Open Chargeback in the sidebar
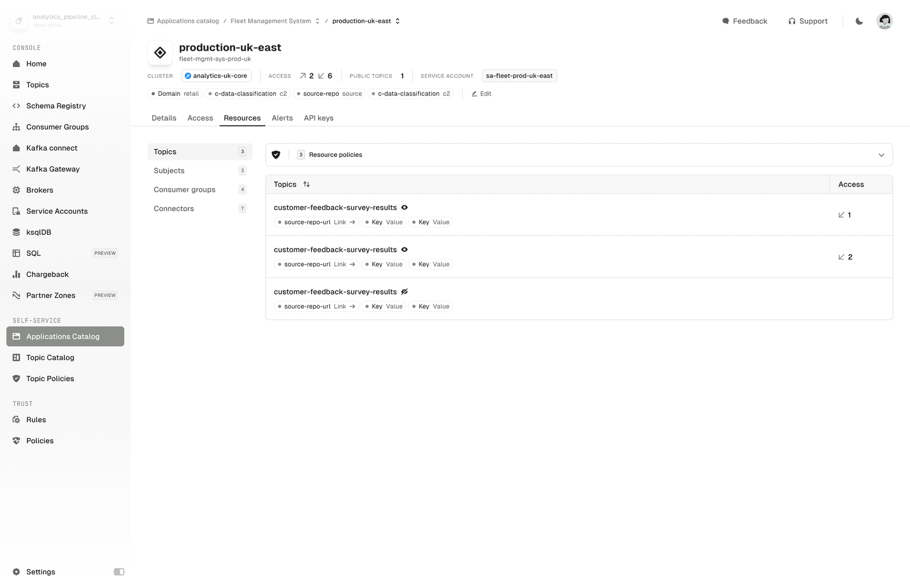Screen dimensions: 910x588 (47, 274)
